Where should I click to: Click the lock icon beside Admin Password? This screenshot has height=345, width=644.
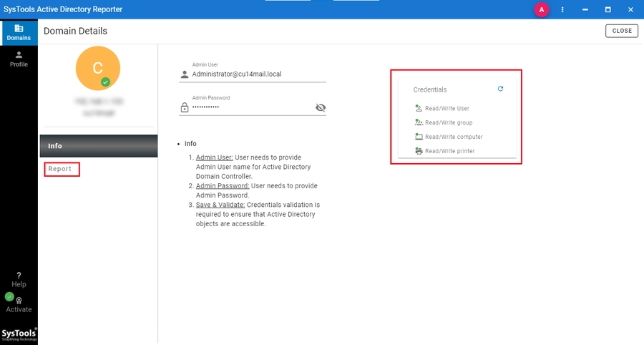click(x=185, y=107)
